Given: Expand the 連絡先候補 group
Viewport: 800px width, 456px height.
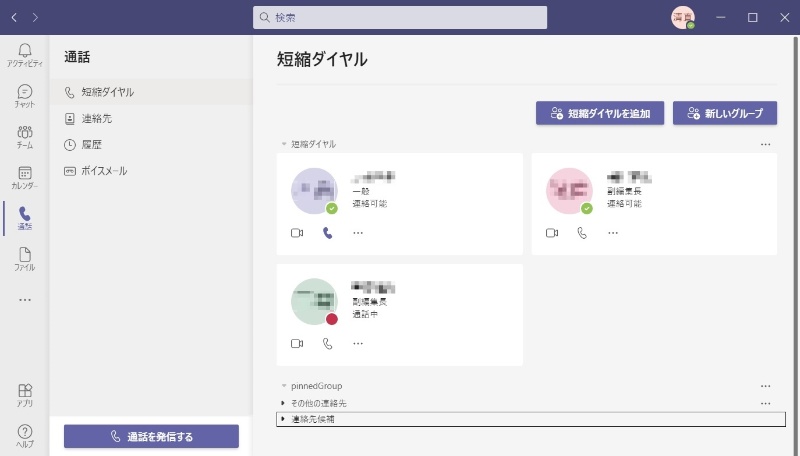Looking at the screenshot, I should pyautogui.click(x=283, y=419).
